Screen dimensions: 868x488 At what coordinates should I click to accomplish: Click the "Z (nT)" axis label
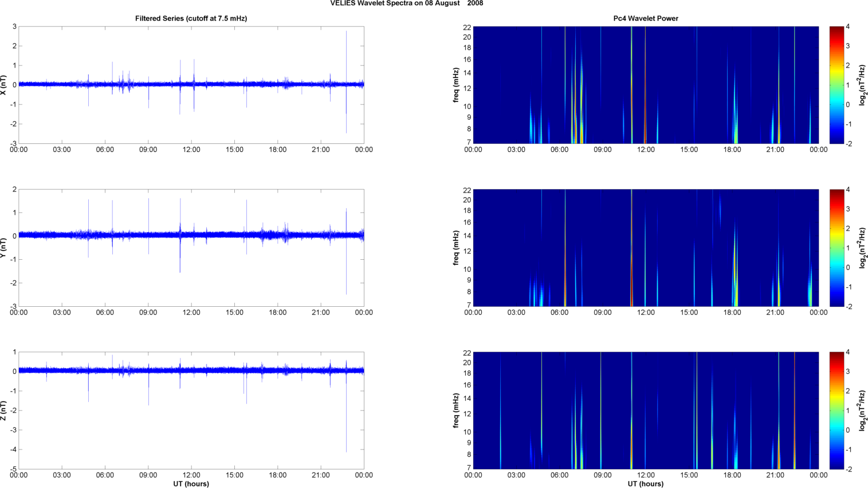click(x=4, y=411)
